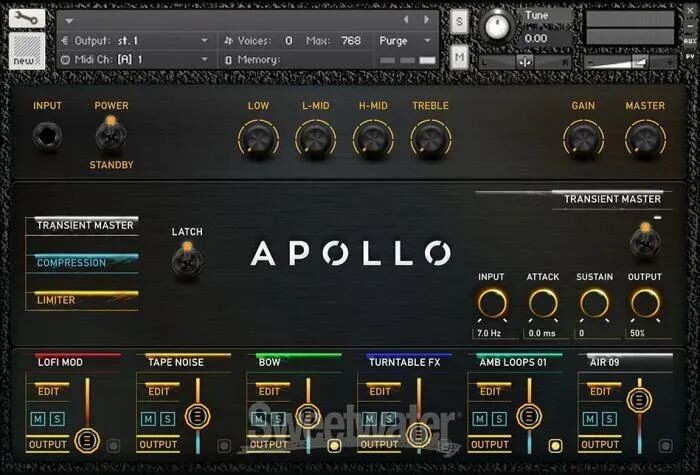This screenshot has height=475, width=700.
Task: Click the Input value field showing 7.0 Hz
Action: (491, 332)
